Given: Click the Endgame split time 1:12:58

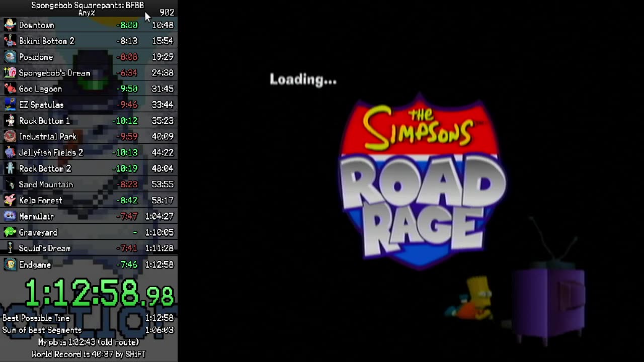Looking at the screenshot, I should coord(159,264).
